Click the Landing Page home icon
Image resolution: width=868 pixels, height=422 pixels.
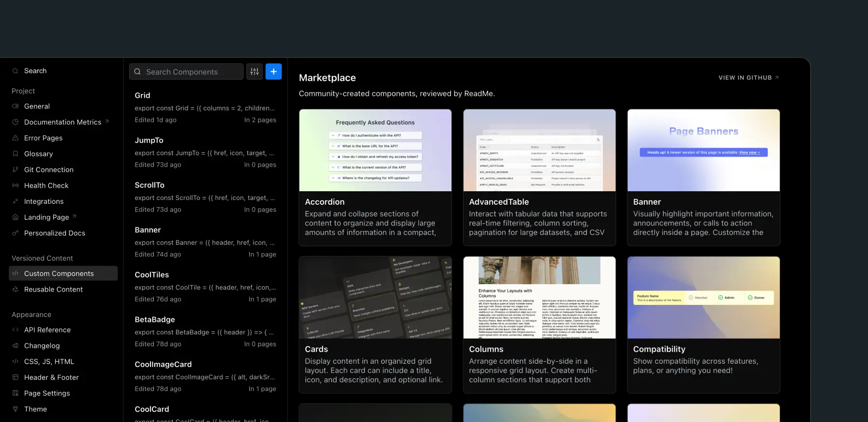[x=15, y=217]
